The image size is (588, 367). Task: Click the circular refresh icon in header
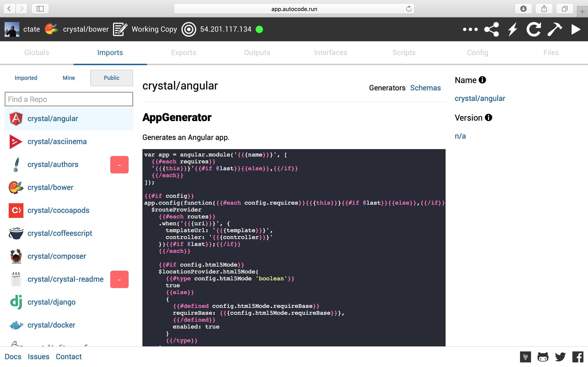pyautogui.click(x=534, y=29)
